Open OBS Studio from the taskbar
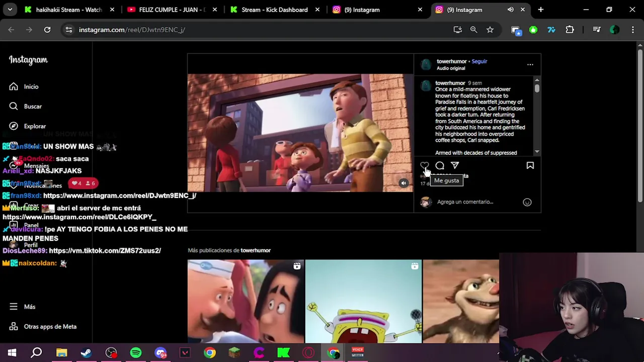The width and height of the screenshot is (644, 362). [111, 353]
